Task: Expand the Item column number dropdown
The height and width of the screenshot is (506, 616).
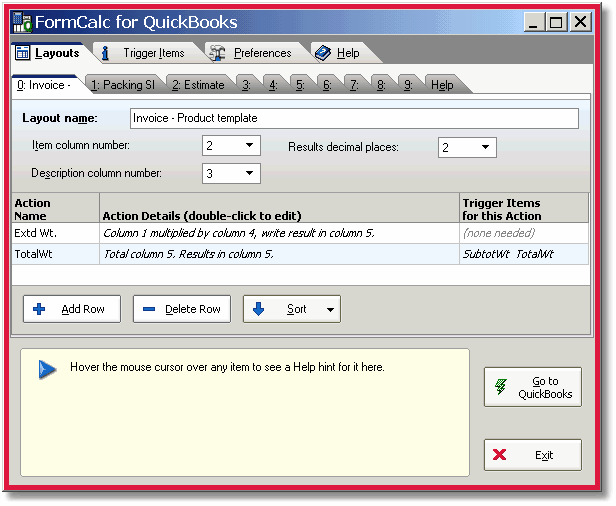Action: [249, 145]
